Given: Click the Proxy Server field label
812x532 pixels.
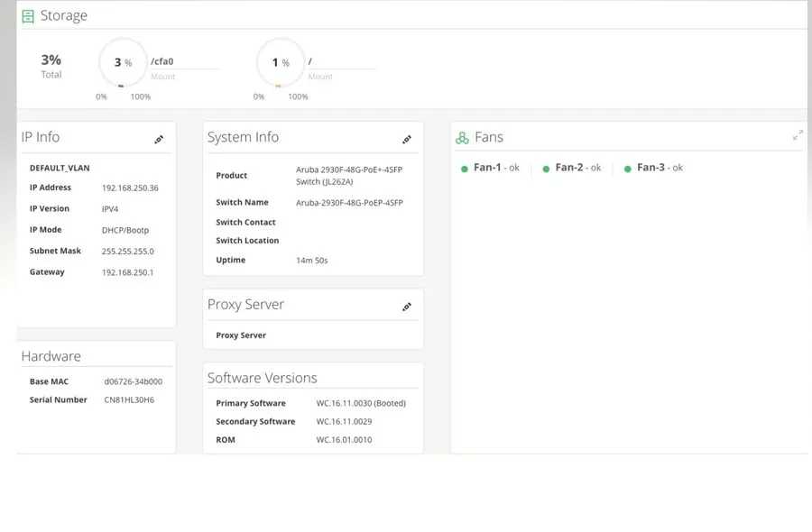Looking at the screenshot, I should click(x=241, y=335).
